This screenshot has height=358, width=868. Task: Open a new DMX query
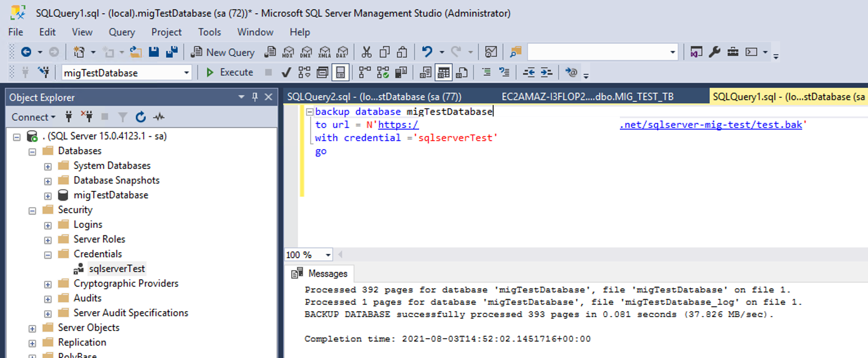[306, 52]
